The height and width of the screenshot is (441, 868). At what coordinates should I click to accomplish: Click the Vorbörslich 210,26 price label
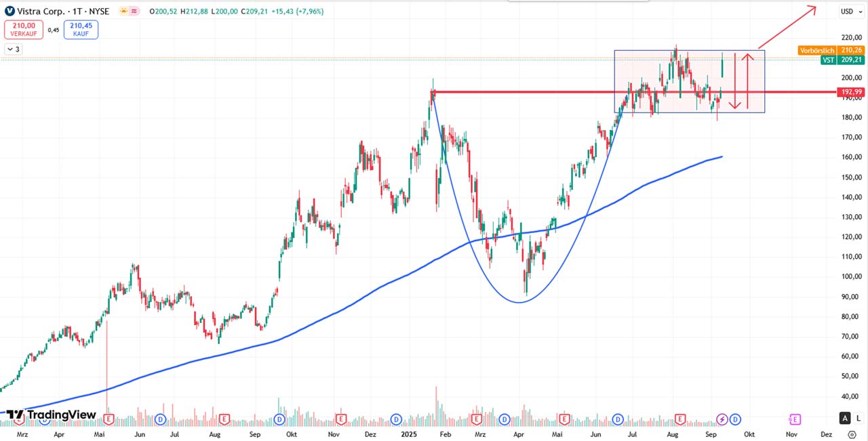click(831, 50)
